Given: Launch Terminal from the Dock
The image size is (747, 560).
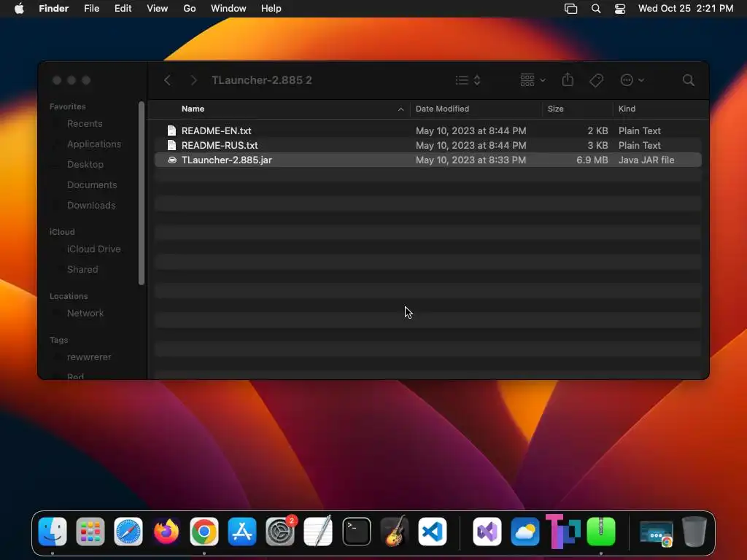Looking at the screenshot, I should (x=356, y=532).
